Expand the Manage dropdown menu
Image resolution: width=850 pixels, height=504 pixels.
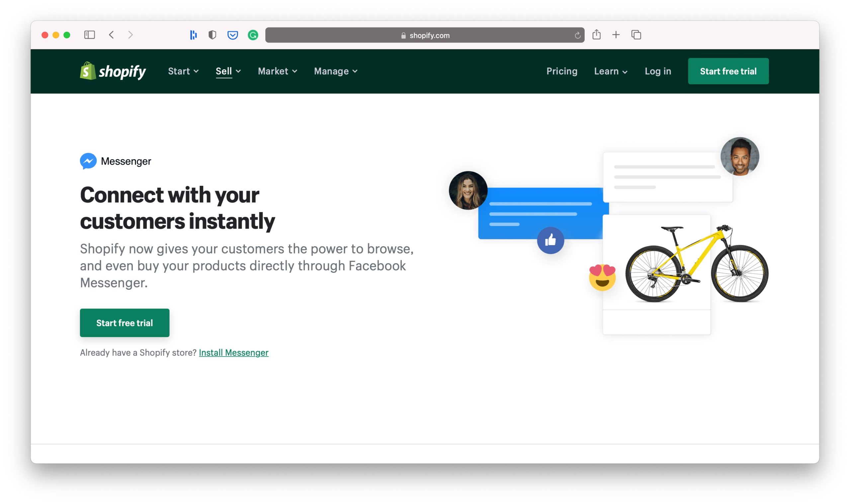[x=336, y=71]
